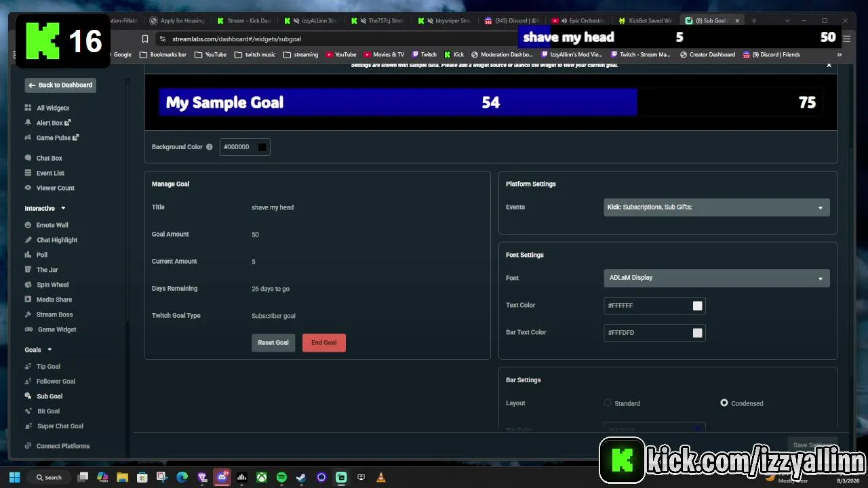Open the Twitch bookmark in bookmarks bar

click(x=424, y=55)
